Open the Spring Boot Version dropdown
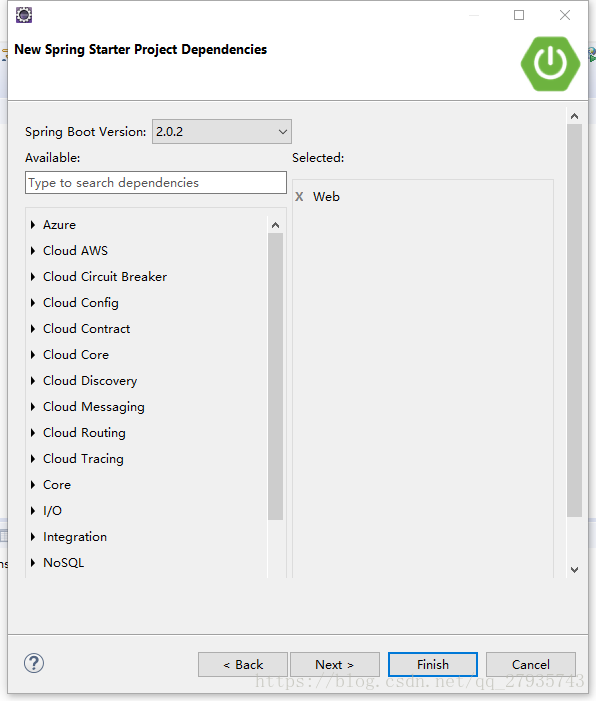Image resolution: width=596 pixels, height=701 pixels. 222,131
